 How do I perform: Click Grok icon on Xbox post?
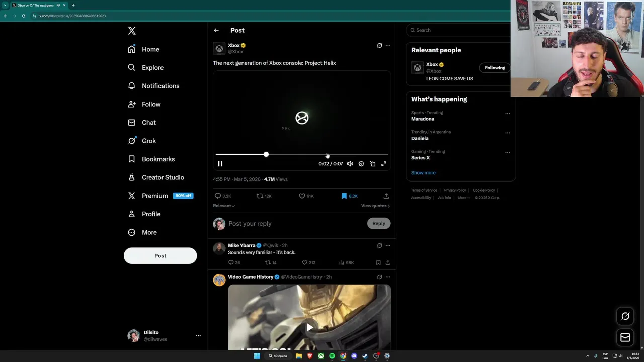tap(379, 45)
